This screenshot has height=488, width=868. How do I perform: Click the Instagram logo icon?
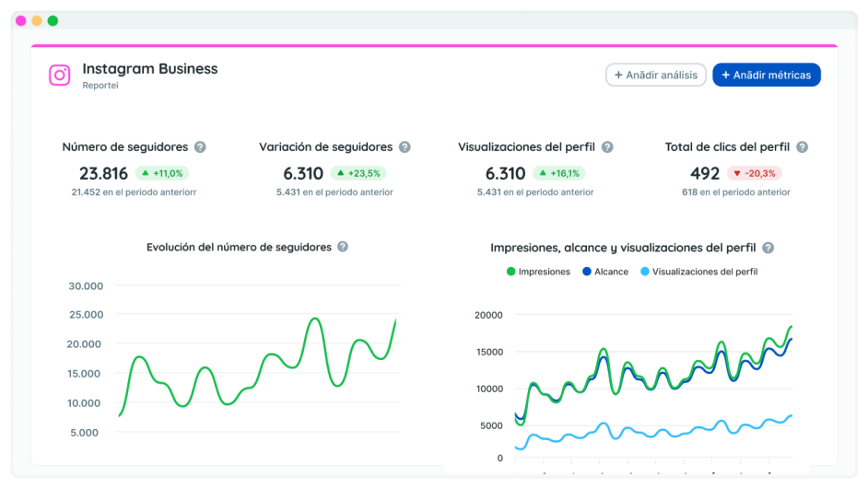click(60, 76)
